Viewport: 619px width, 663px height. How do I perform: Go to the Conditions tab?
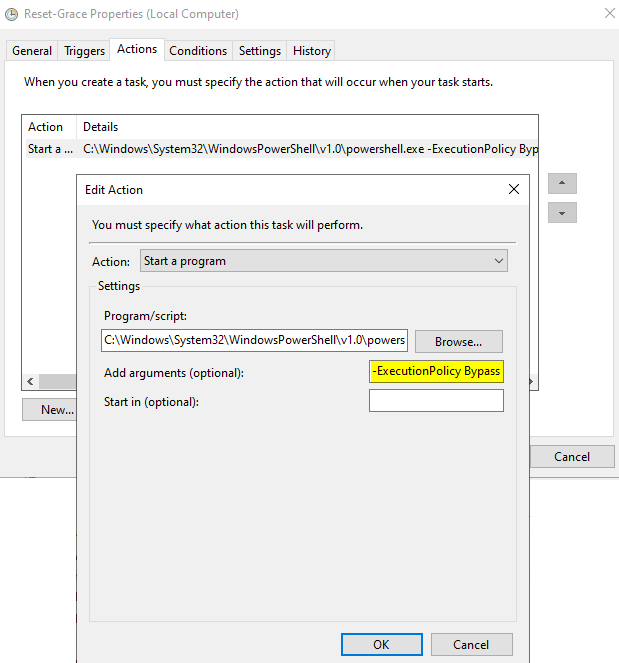pos(198,51)
